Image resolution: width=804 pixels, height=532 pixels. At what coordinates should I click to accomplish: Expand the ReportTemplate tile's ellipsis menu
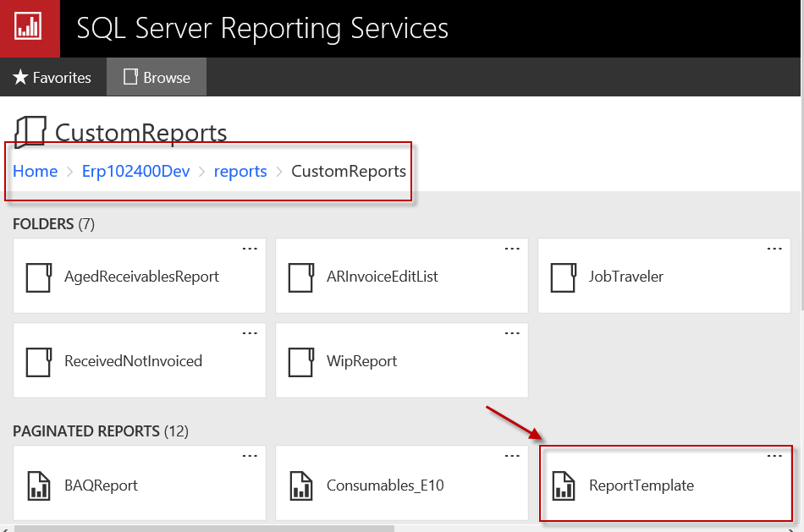(774, 457)
